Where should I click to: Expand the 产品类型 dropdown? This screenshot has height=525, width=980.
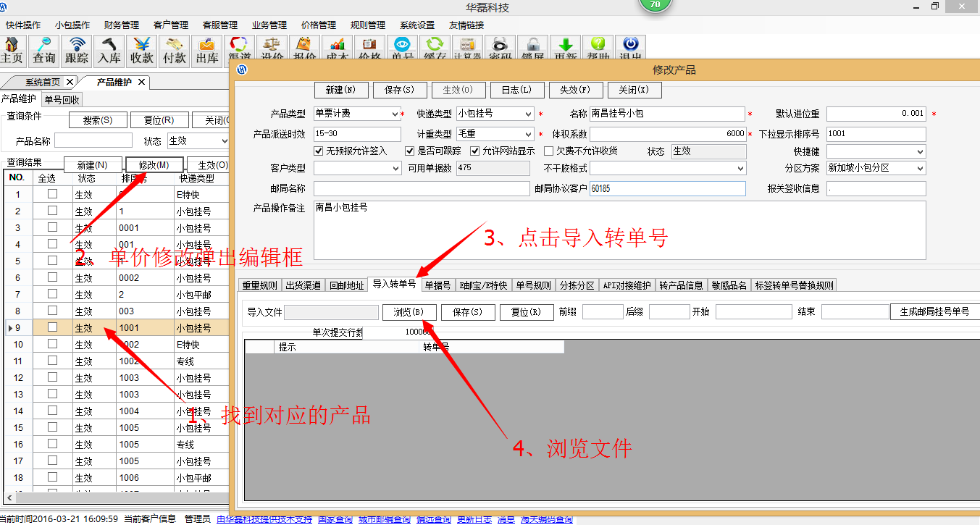[395, 114]
